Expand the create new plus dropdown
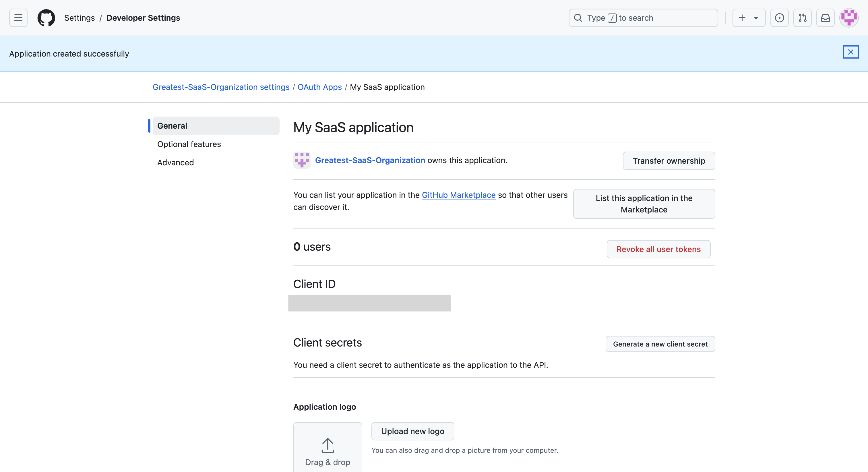Screen dimensions: 868x472 click(749, 18)
